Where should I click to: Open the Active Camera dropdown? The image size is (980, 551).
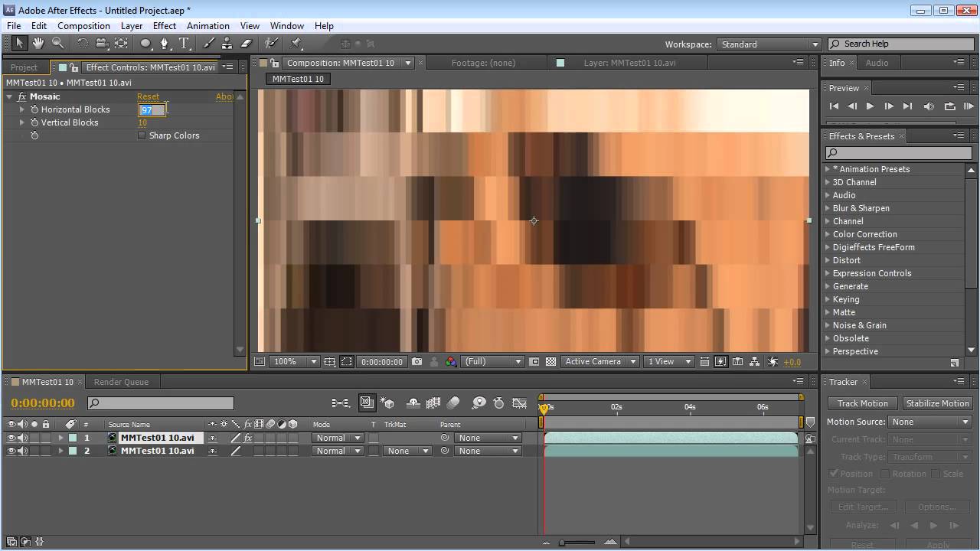point(599,361)
